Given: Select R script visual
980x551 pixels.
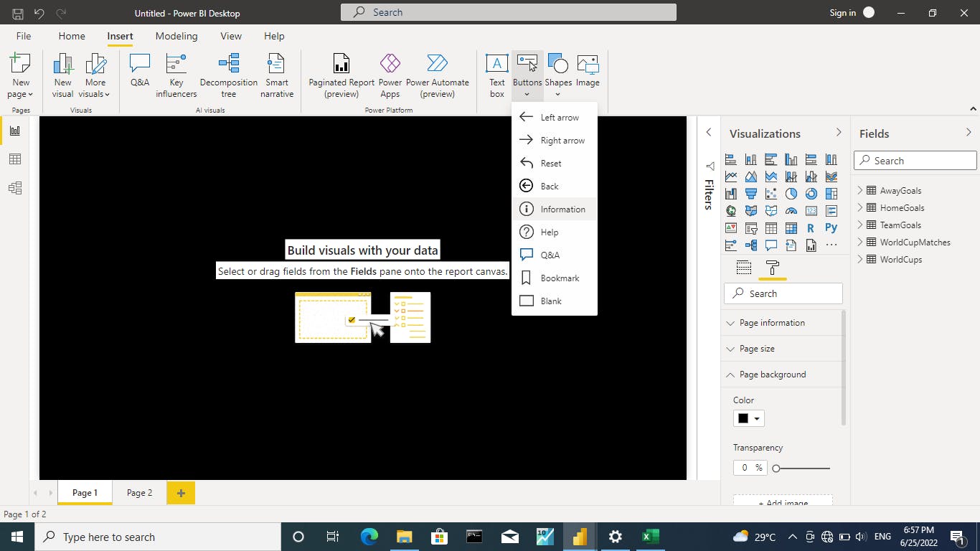Looking at the screenshot, I should click(x=811, y=228).
